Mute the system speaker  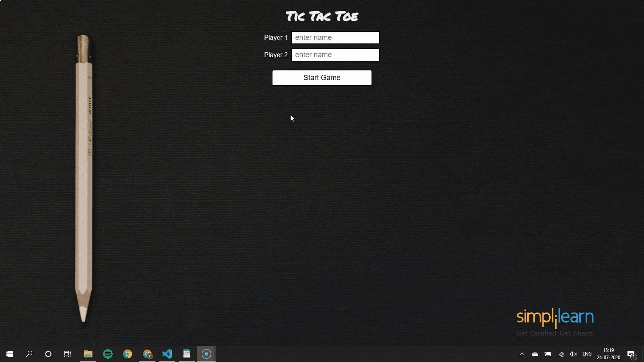(573, 354)
